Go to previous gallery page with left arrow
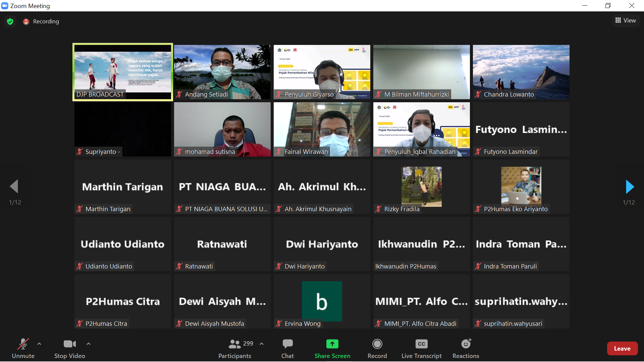This screenshot has height=362, width=644. (x=14, y=187)
